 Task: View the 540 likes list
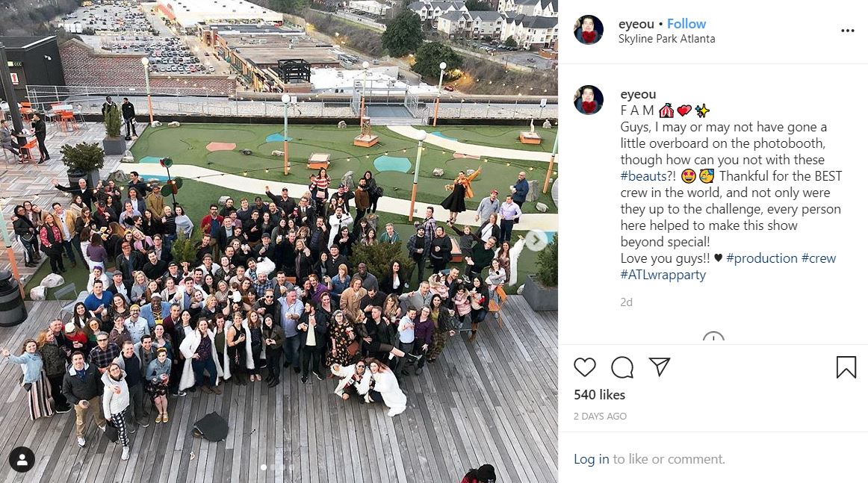point(600,394)
